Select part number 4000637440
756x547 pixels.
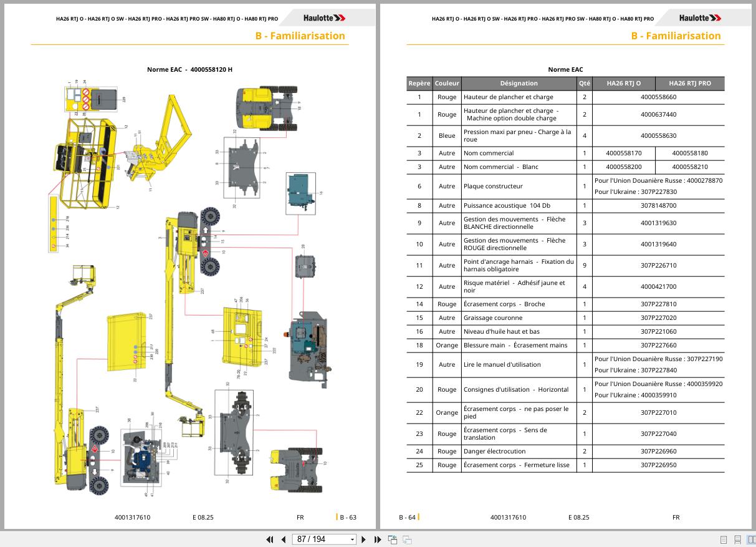coord(658,114)
